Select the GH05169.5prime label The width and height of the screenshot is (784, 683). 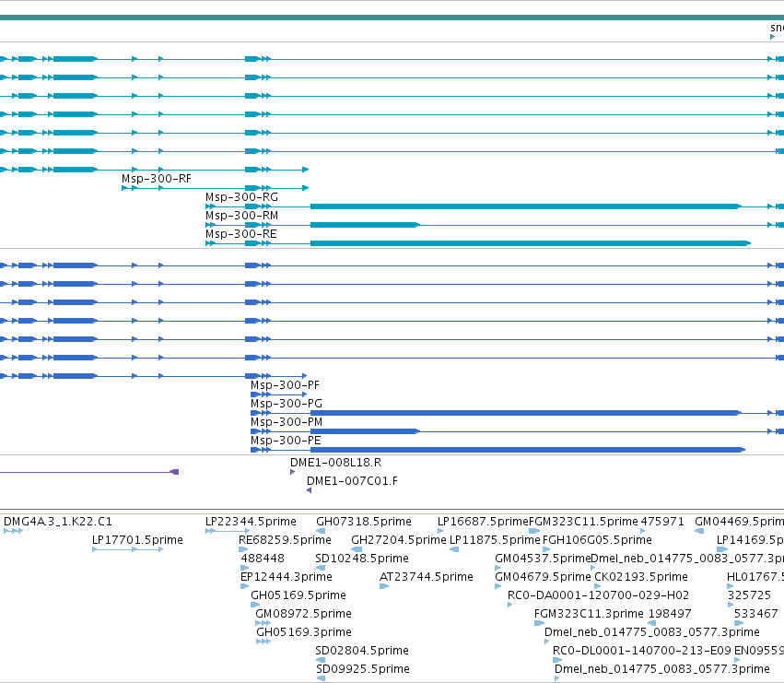point(298,595)
